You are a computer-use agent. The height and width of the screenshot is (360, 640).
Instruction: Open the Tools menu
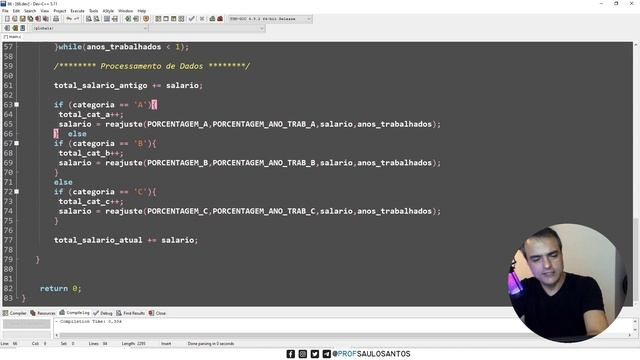(x=93, y=11)
